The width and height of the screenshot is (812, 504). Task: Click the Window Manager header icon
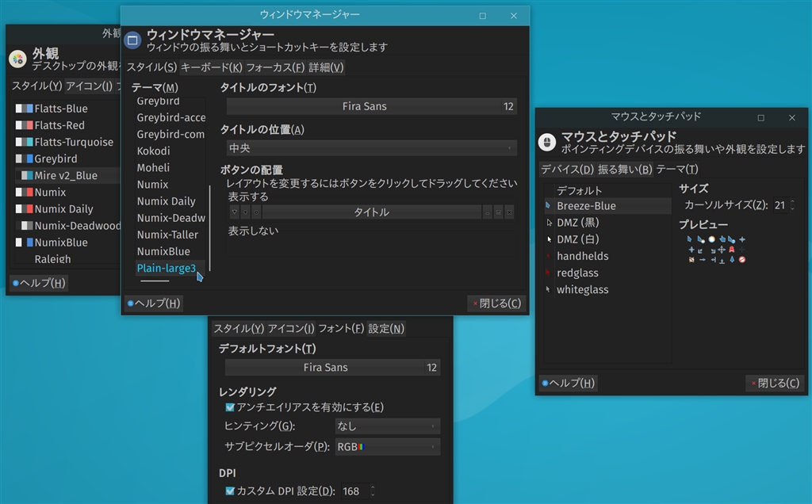pyautogui.click(x=132, y=40)
